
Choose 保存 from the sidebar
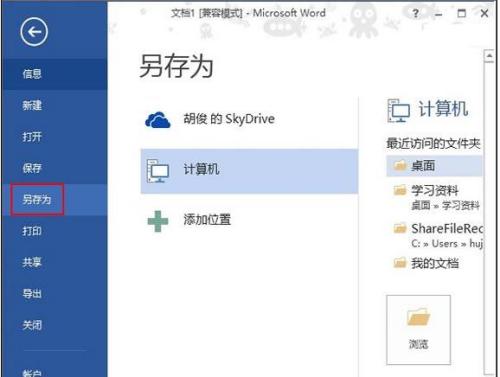point(55,168)
